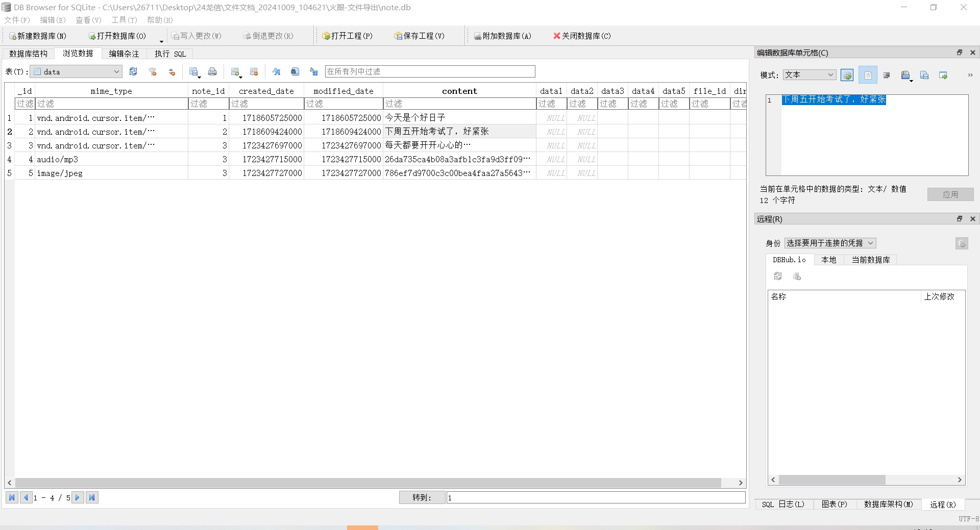Set cell to NULL icon
Viewport: 980px width, 530px height.
pos(943,75)
